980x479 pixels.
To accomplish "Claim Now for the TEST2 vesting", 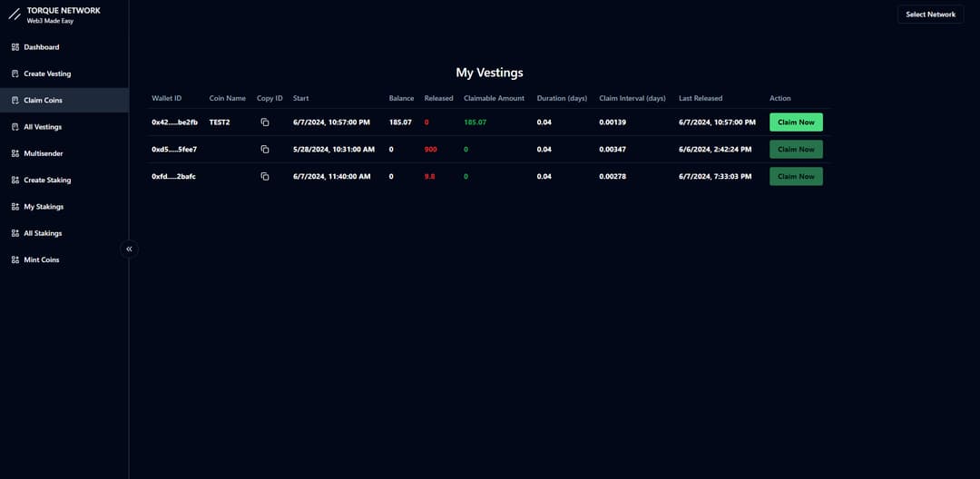I will coord(796,122).
